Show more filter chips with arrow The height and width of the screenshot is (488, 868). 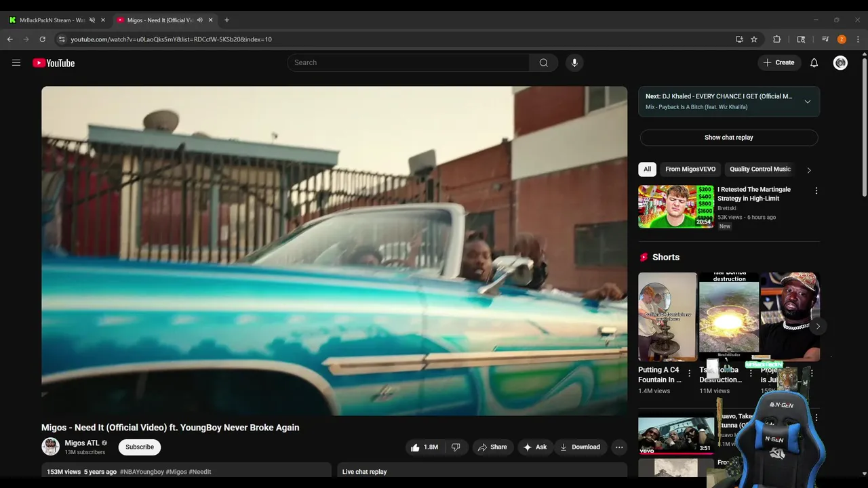click(x=809, y=170)
